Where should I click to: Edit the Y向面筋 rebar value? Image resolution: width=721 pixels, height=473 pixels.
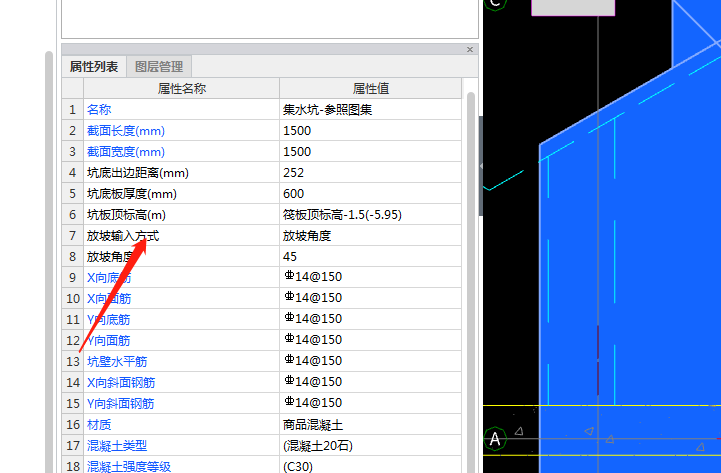click(x=371, y=341)
